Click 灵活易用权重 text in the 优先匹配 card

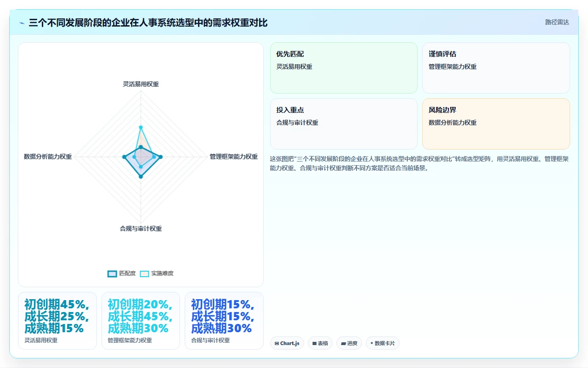[x=294, y=67]
